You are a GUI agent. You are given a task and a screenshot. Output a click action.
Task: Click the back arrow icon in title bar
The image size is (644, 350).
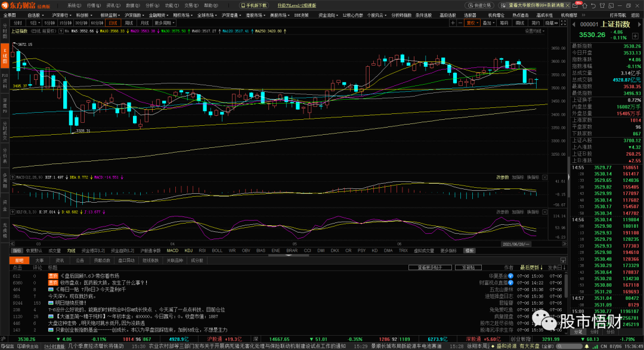pyautogui.click(x=593, y=6)
